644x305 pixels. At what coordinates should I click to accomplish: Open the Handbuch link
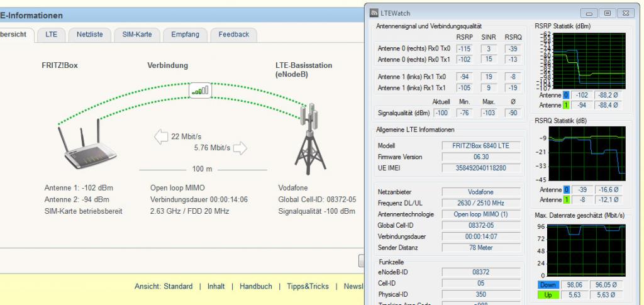[255, 287]
